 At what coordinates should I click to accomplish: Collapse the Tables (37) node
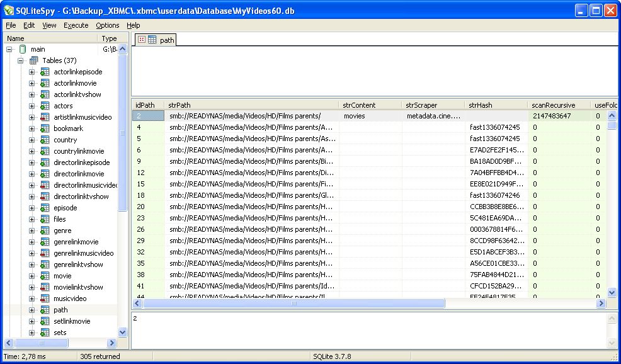(x=21, y=61)
